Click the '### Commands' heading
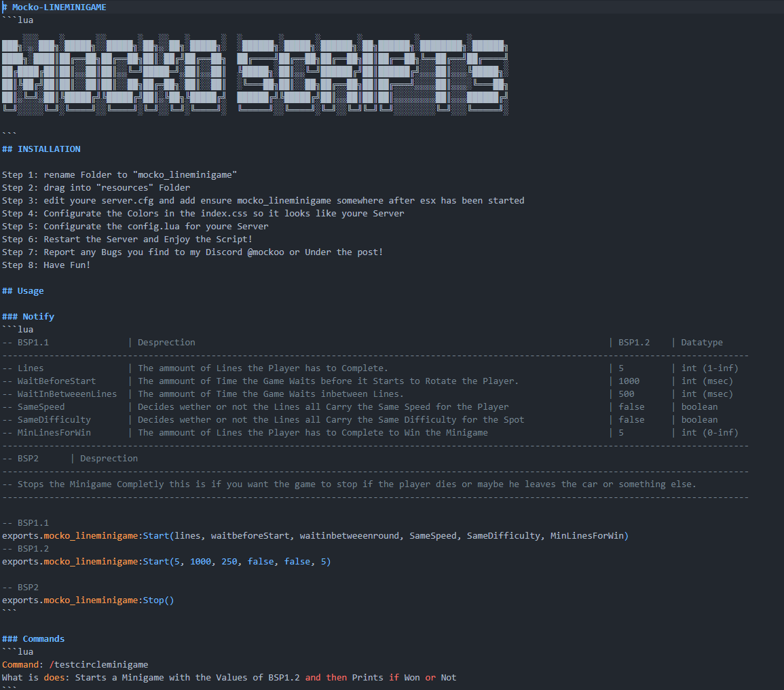Viewport: 784px width, 690px height. pos(33,639)
